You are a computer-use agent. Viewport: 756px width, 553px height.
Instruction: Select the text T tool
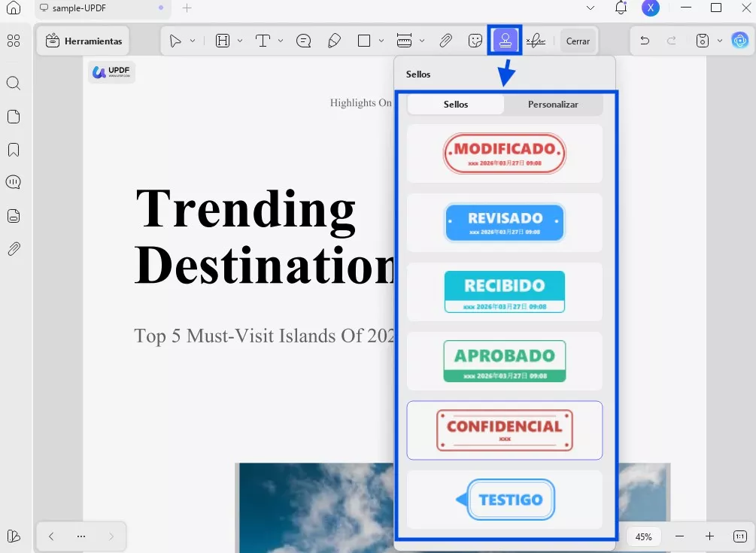[263, 41]
